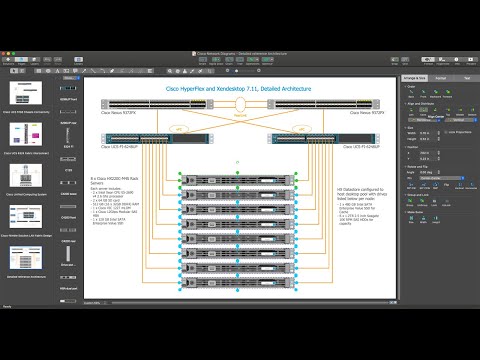Open the Horizontal distribute dropdown
Viewport: 480px width, 360px height.
point(424,120)
